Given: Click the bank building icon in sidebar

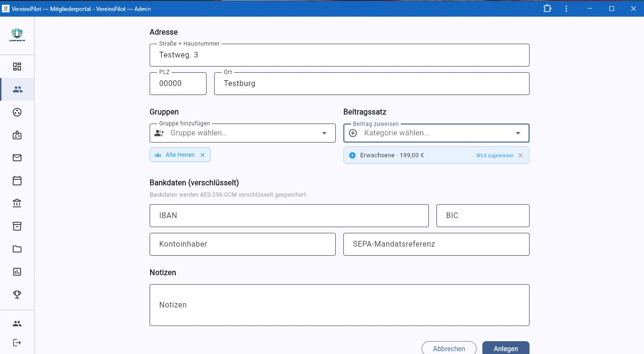Looking at the screenshot, I should point(17,203).
